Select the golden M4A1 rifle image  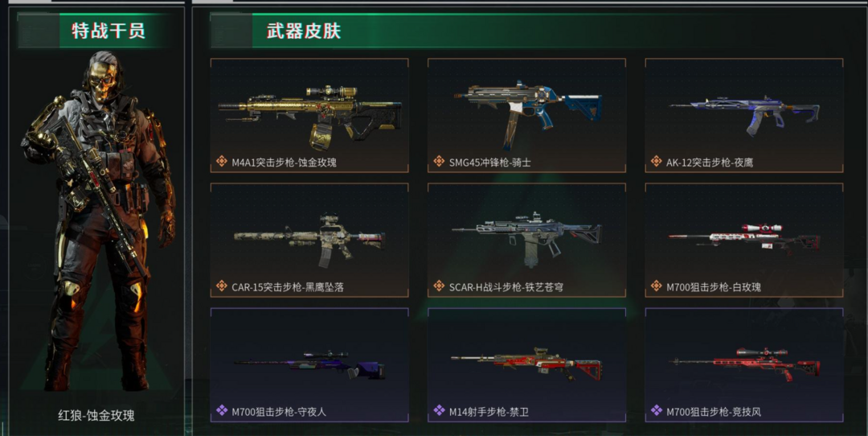310,117
